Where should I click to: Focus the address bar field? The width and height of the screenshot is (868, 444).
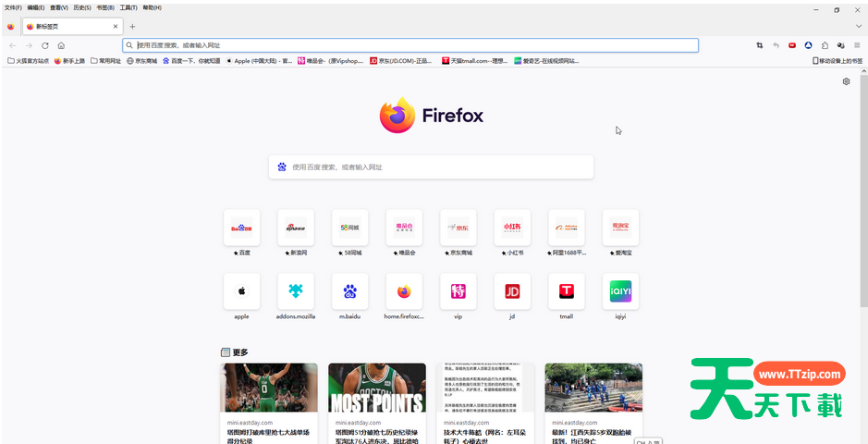coord(410,45)
